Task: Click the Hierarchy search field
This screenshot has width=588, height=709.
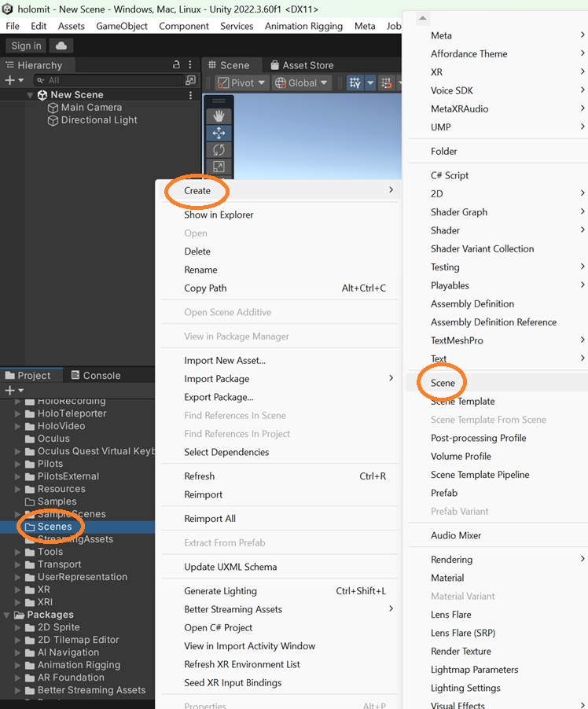Action: coord(110,80)
